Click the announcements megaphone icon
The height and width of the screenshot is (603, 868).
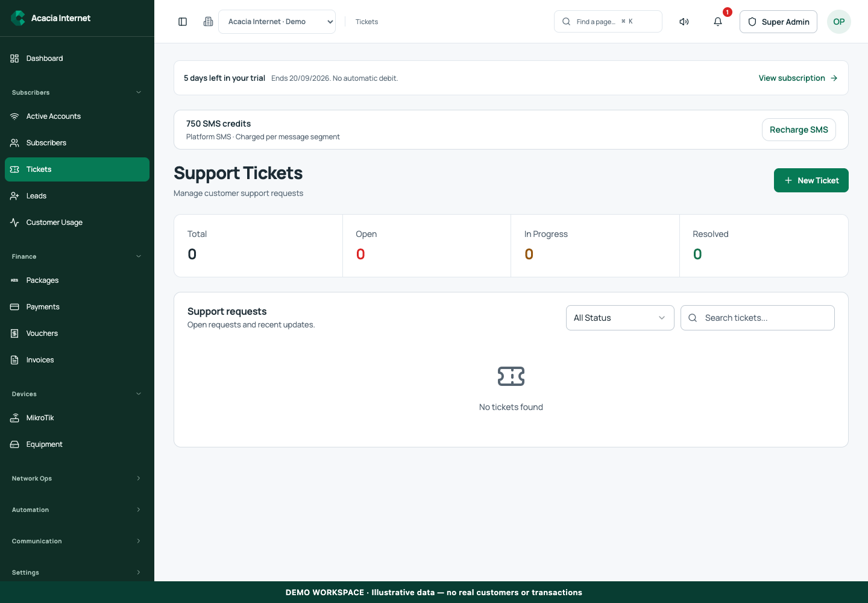684,22
